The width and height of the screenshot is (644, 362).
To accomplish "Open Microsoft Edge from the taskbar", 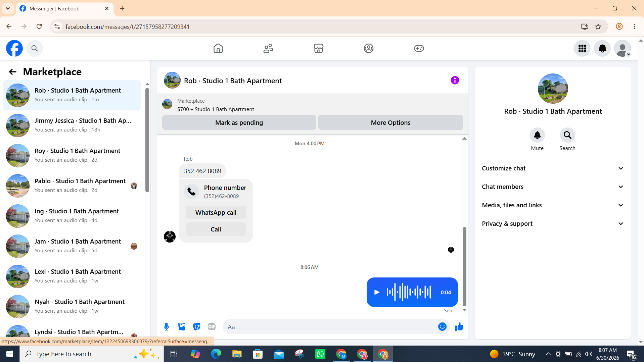I will tap(216, 354).
